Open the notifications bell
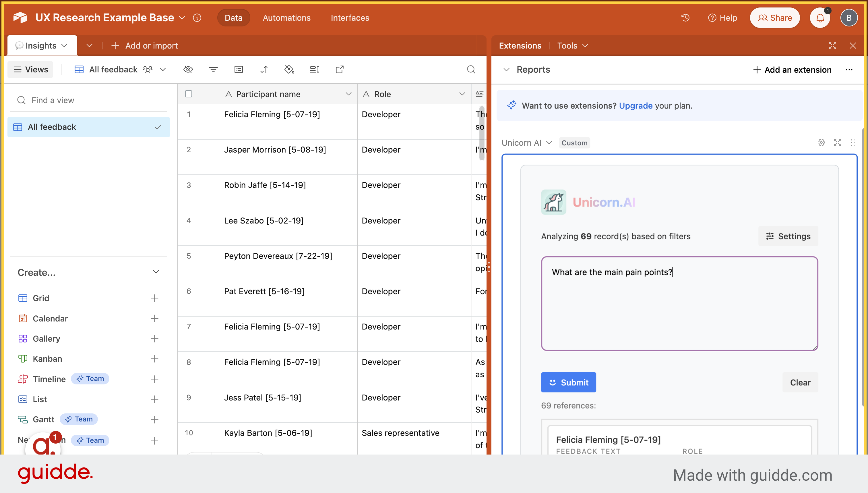 [x=820, y=18]
